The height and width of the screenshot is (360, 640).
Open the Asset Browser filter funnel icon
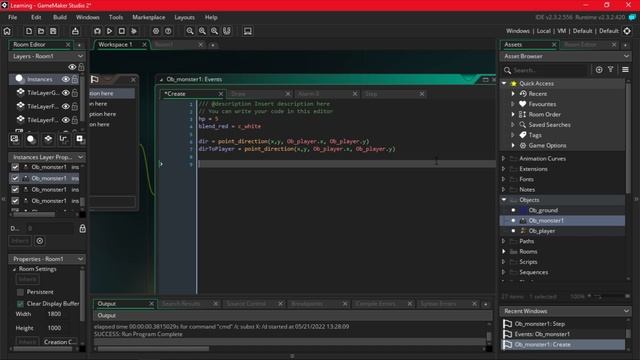coord(611,70)
